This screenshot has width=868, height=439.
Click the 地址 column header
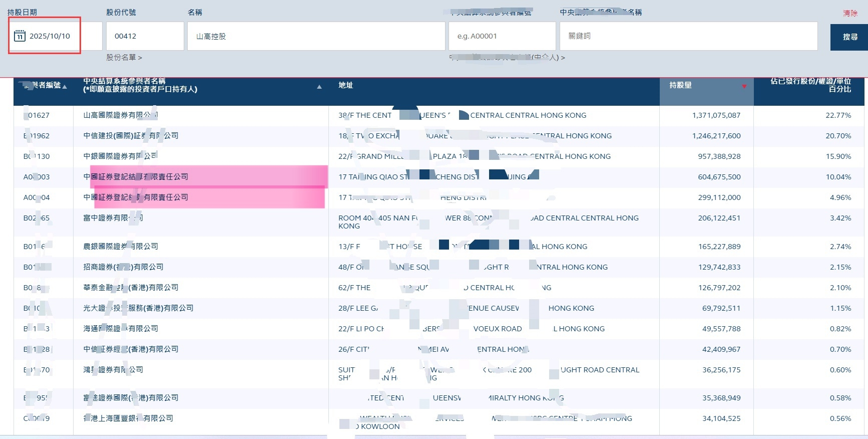click(x=345, y=85)
